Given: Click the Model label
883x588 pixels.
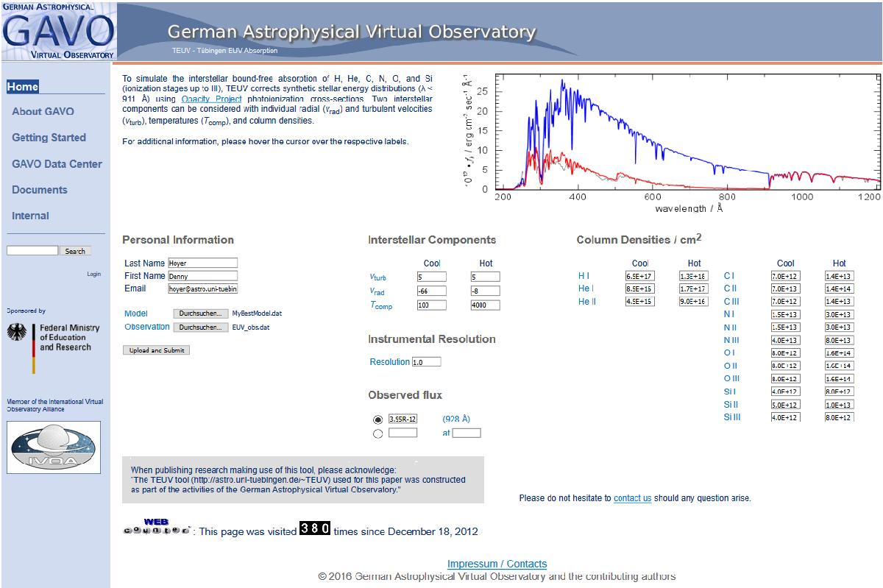Looking at the screenshot, I should coord(136,314).
